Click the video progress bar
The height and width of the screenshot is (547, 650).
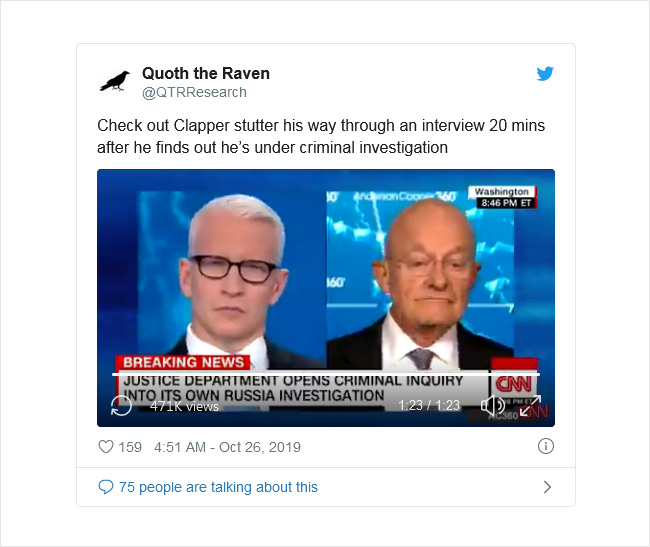tap(326, 375)
